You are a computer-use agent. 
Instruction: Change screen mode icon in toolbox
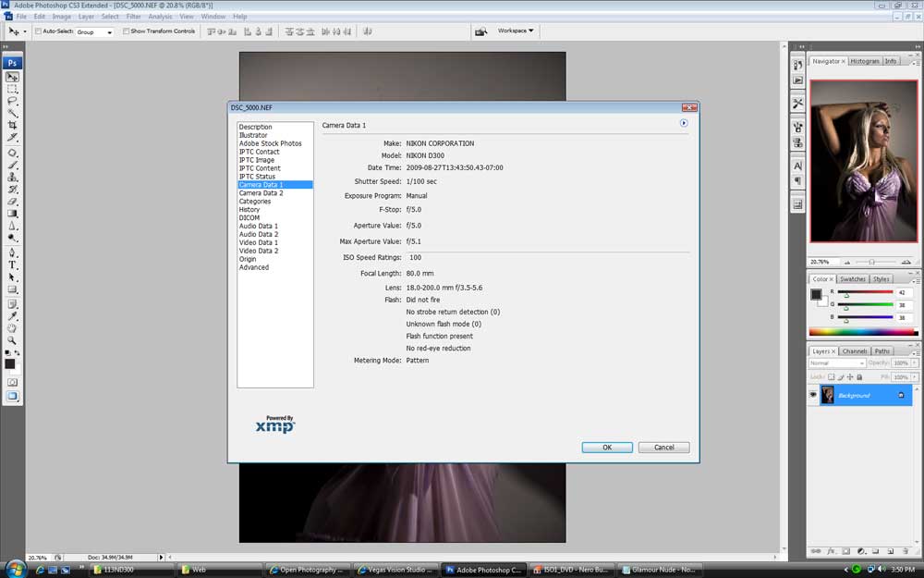(x=12, y=397)
